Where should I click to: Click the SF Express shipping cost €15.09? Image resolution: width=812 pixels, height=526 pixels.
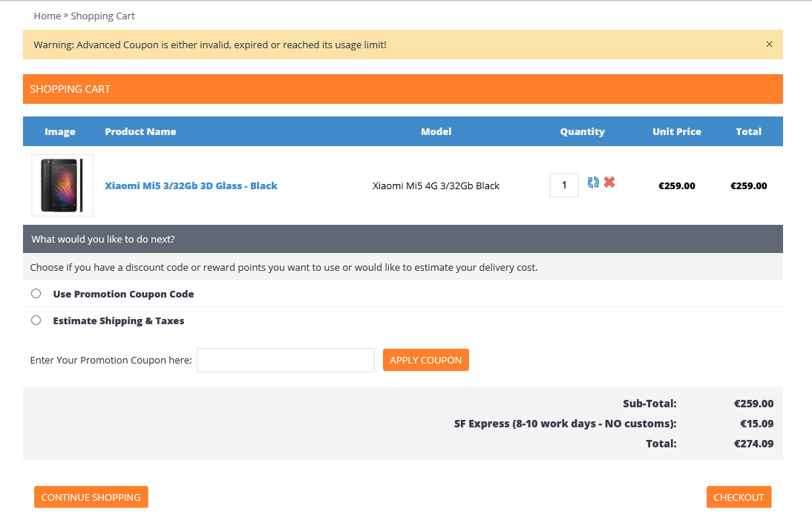tap(756, 424)
